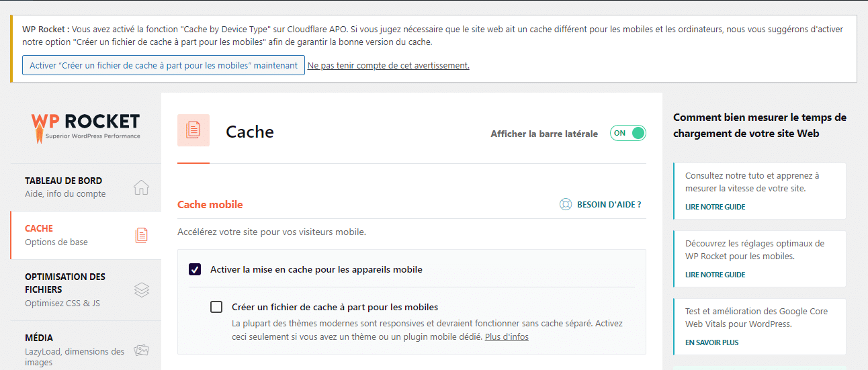The width and height of the screenshot is (868, 370).
Task: Check Créer un fichier de cache à part
Action: point(216,307)
